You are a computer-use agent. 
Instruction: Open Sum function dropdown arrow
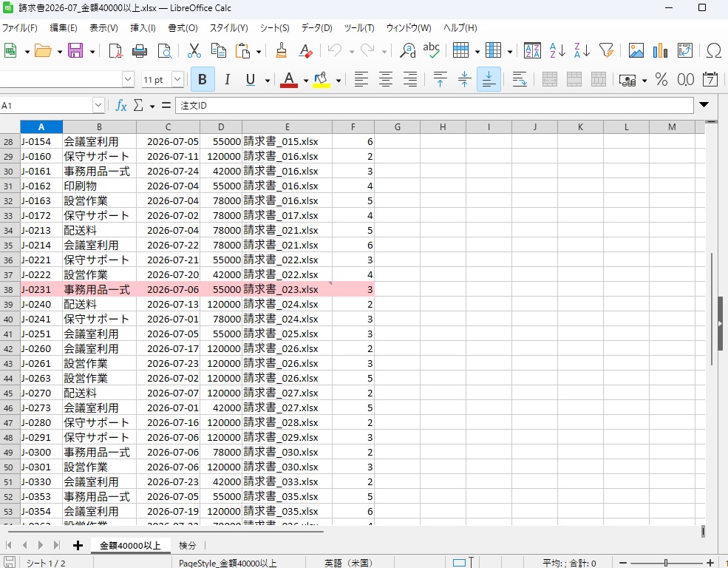click(x=152, y=106)
